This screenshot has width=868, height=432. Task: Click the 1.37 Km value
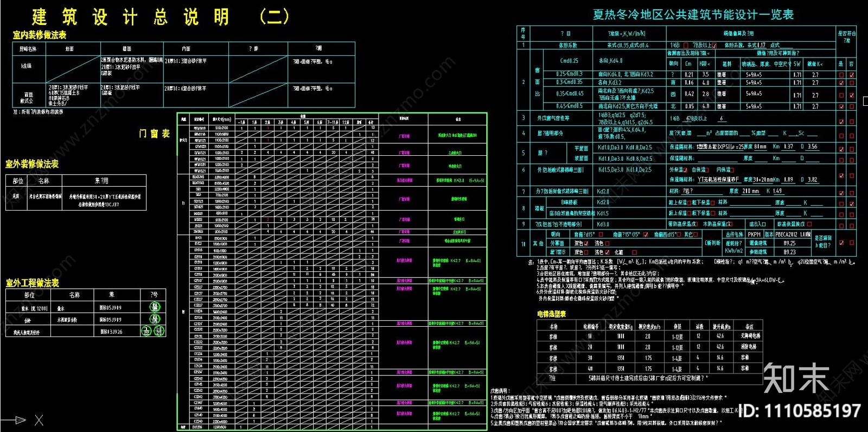click(788, 147)
